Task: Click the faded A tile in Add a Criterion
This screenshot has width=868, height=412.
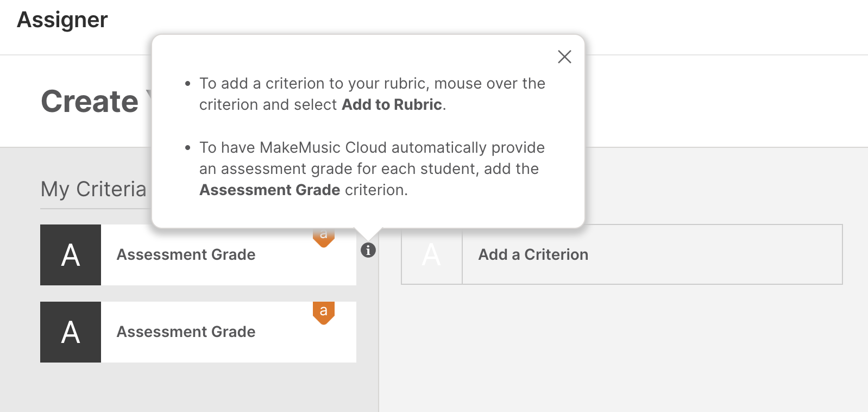Action: pyautogui.click(x=432, y=254)
